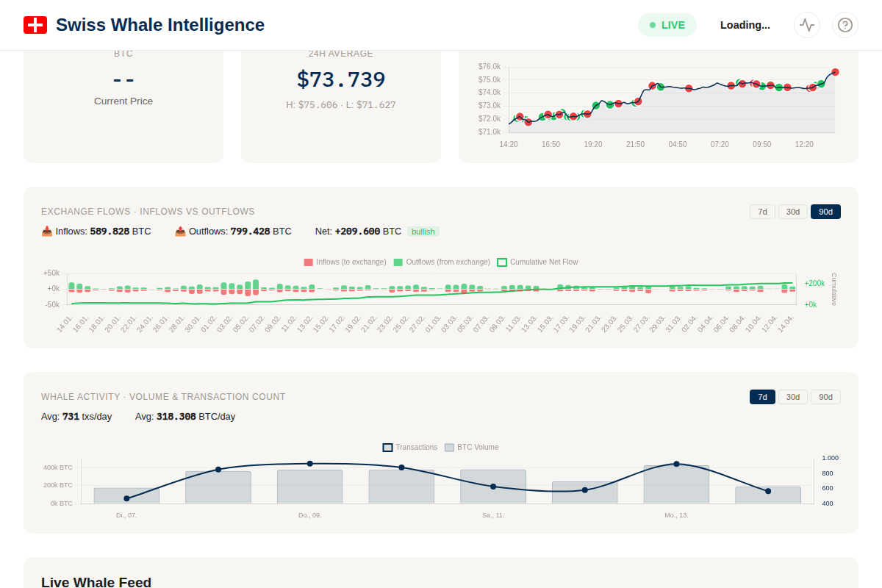The height and width of the screenshot is (588, 882).
Task: Click the Live Whale Feed heading
Action: (96, 581)
